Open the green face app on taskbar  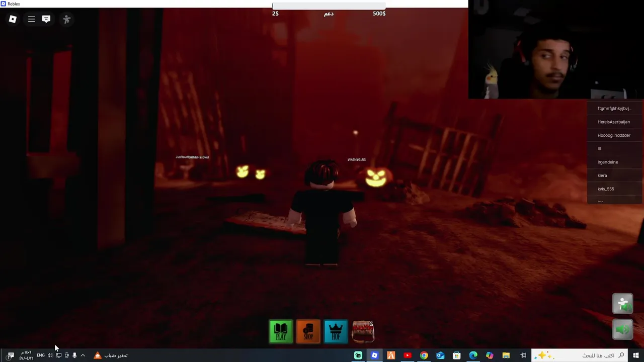click(358, 355)
